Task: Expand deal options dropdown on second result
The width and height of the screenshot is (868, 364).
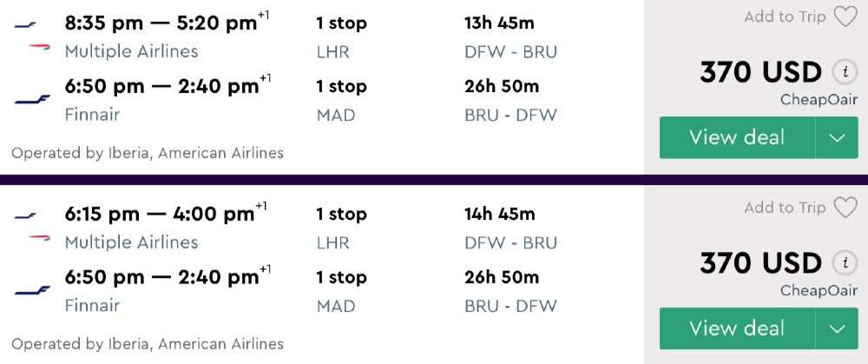Action: pos(837,328)
